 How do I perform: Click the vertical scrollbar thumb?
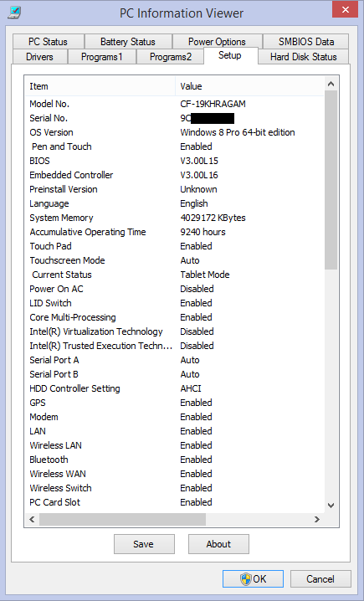(331, 180)
